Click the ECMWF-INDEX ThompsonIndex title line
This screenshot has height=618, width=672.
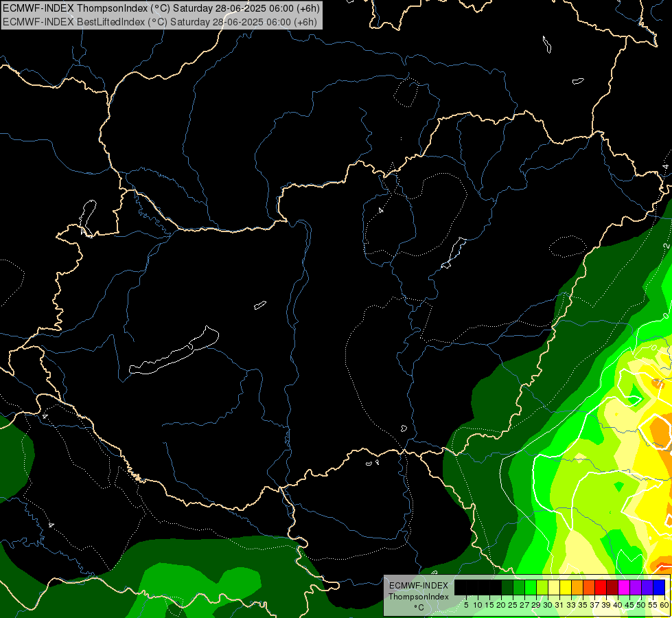(161, 8)
